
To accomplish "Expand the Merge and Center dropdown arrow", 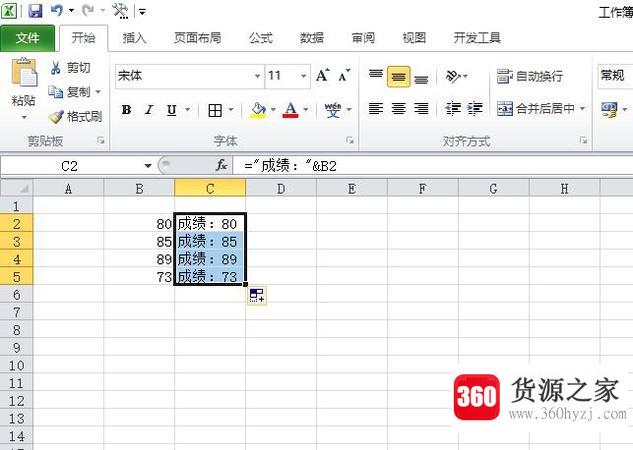I will (x=583, y=109).
